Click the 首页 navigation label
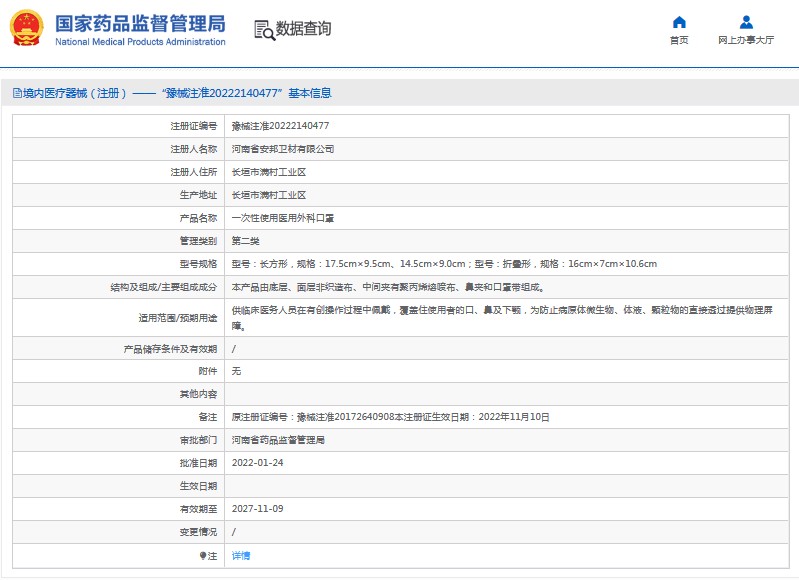This screenshot has width=799, height=580. pyautogui.click(x=679, y=41)
